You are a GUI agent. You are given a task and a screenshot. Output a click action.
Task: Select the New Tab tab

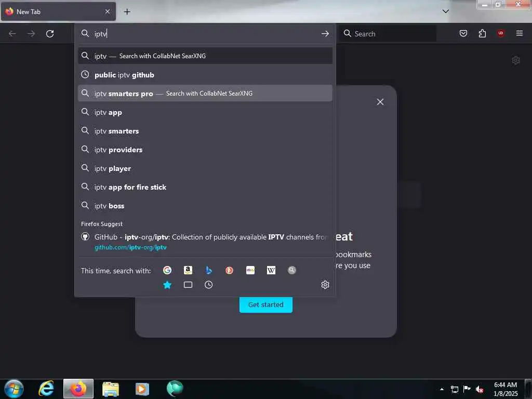(58, 11)
